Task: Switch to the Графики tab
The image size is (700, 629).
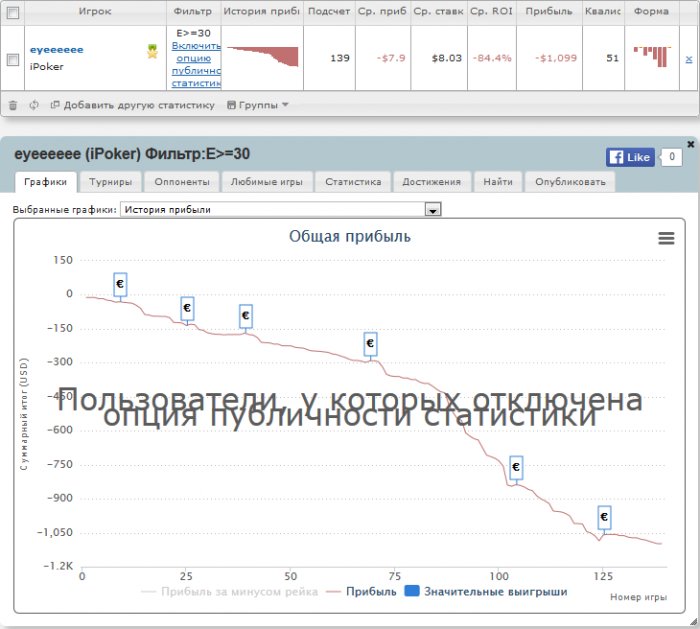Action: 46,182
